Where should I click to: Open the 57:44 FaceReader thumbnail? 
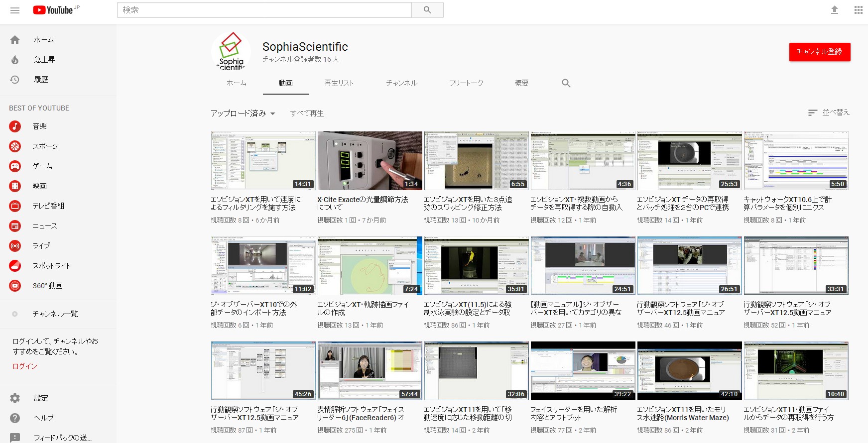coord(370,371)
